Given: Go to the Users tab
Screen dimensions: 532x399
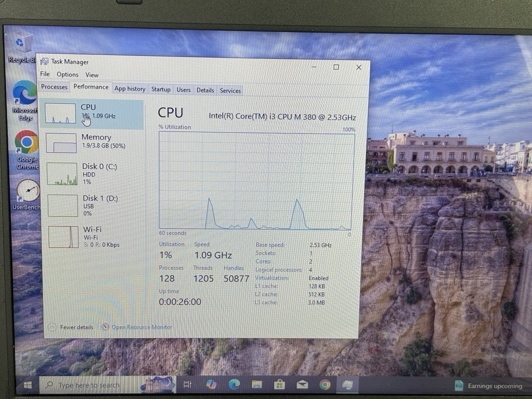Looking at the screenshot, I should 184,90.
